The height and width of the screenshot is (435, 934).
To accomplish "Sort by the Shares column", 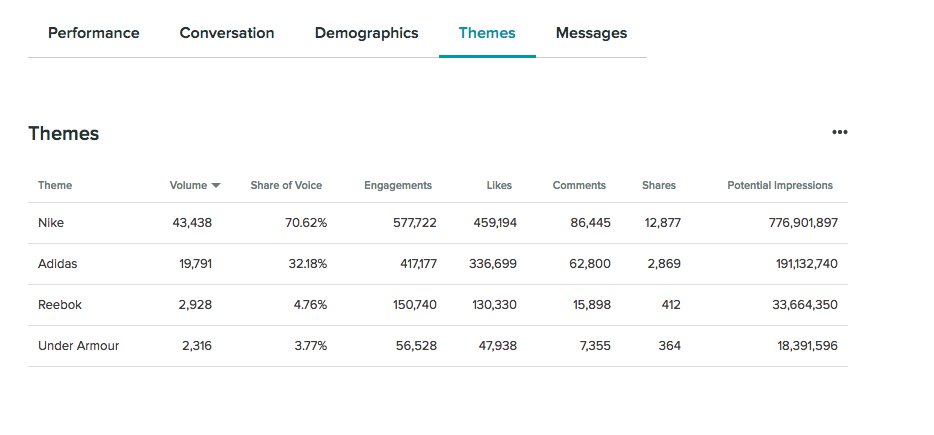I will (659, 186).
